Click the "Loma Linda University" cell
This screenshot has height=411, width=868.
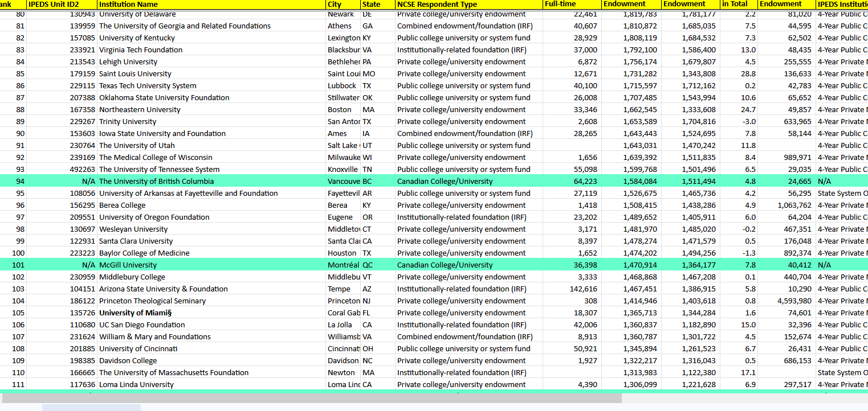(x=211, y=385)
